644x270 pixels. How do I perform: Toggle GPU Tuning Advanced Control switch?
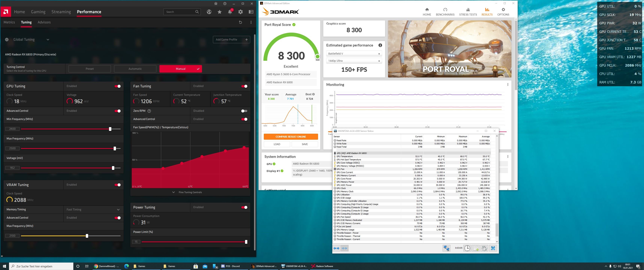(118, 111)
